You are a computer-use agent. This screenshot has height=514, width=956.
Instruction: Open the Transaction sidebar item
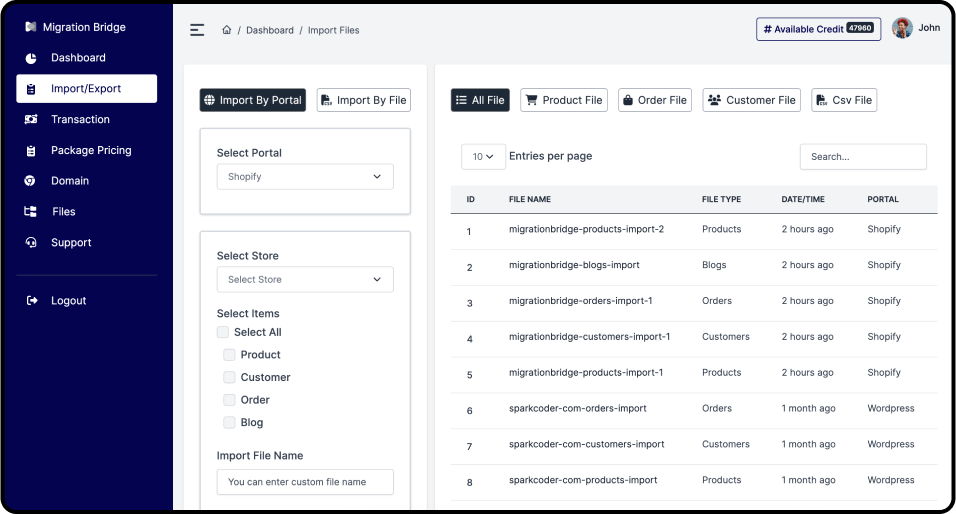point(80,119)
